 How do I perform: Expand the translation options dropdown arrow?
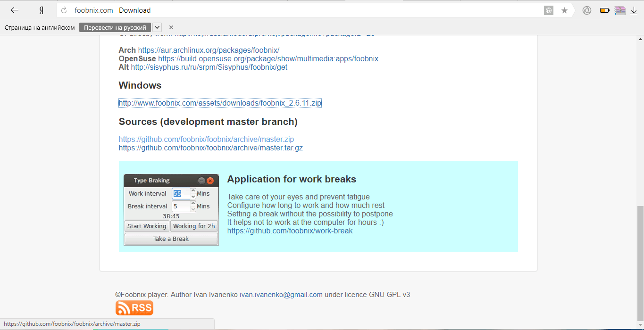point(157,27)
